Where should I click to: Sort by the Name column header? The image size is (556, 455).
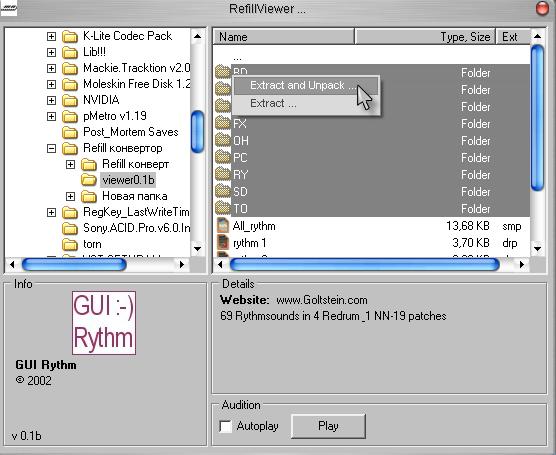284,37
